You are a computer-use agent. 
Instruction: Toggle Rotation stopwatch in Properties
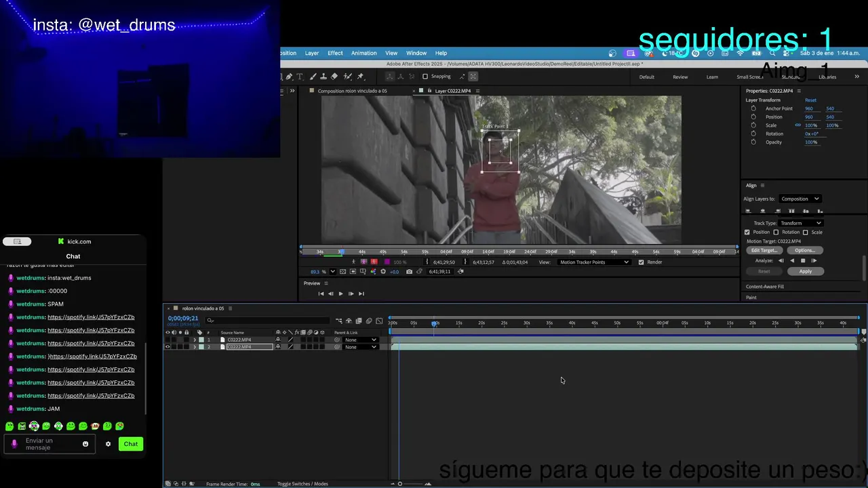tap(753, 134)
